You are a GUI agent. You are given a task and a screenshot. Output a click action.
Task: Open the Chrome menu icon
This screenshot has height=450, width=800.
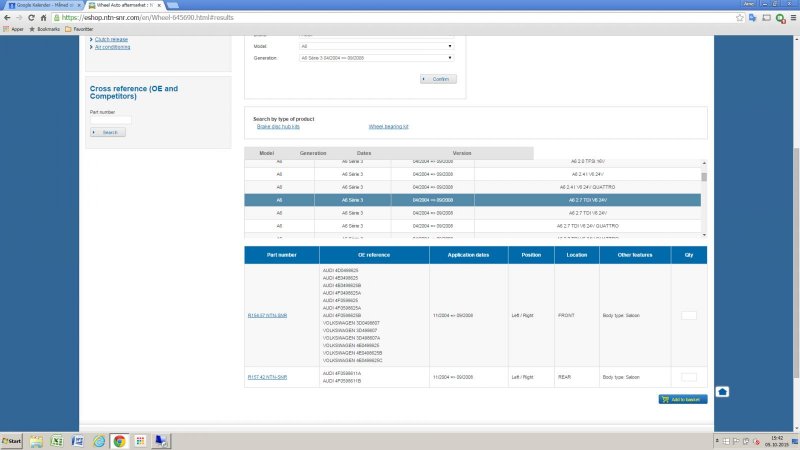[x=791, y=17]
